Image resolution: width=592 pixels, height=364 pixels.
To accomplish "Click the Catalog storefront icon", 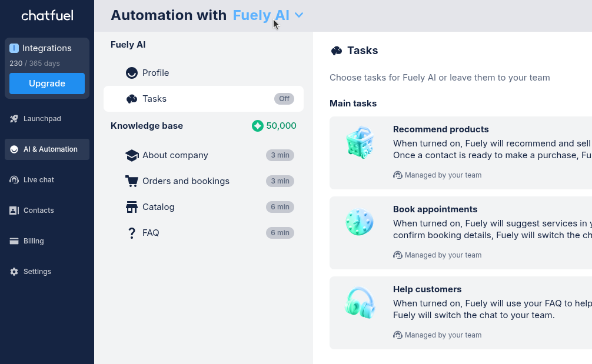I will 132,207.
